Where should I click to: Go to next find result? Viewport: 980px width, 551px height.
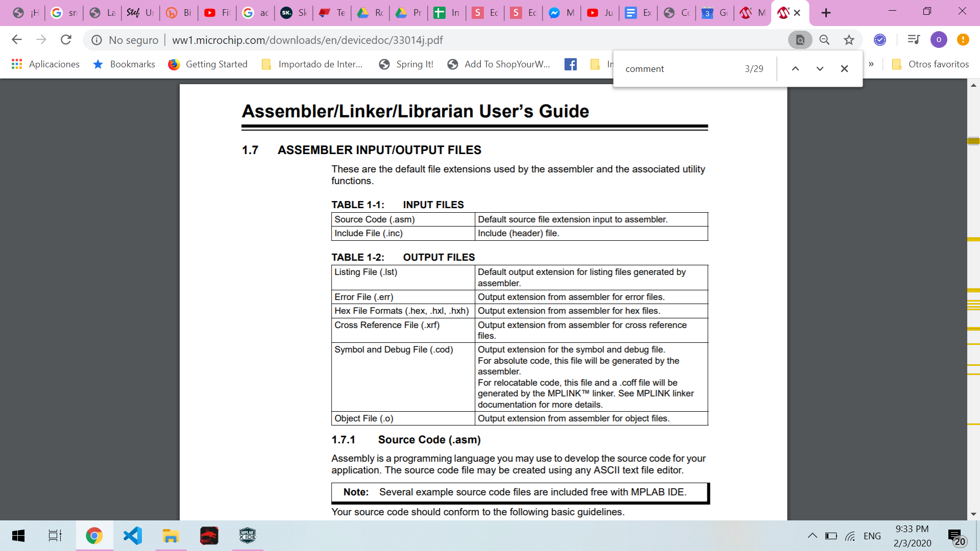pyautogui.click(x=820, y=69)
